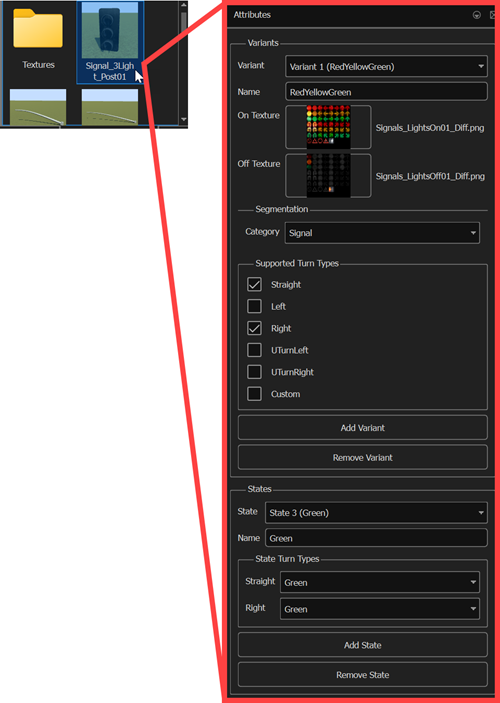Select the guardrail thumbnail below Signal_3Light_Post01
This screenshot has height=703, width=500.
[x=110, y=108]
